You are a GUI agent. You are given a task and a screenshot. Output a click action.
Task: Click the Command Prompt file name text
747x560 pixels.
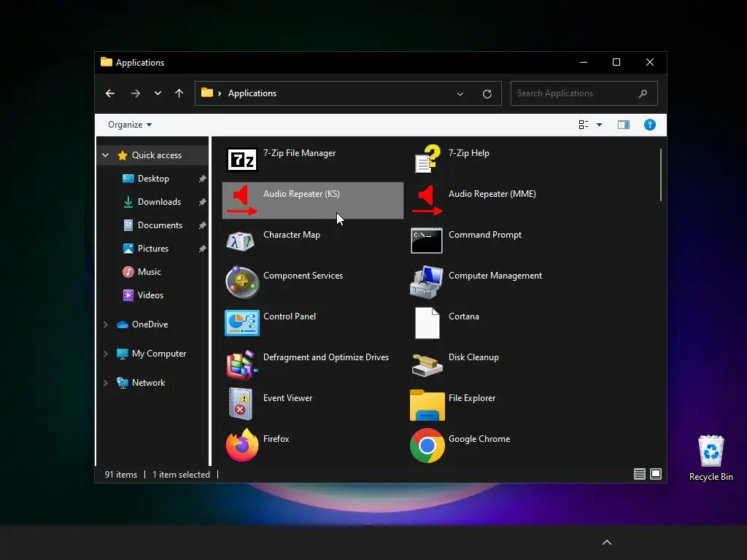tap(485, 235)
